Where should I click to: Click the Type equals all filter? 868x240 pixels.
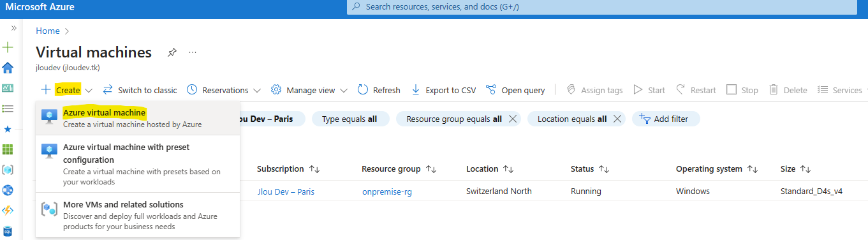(349, 119)
